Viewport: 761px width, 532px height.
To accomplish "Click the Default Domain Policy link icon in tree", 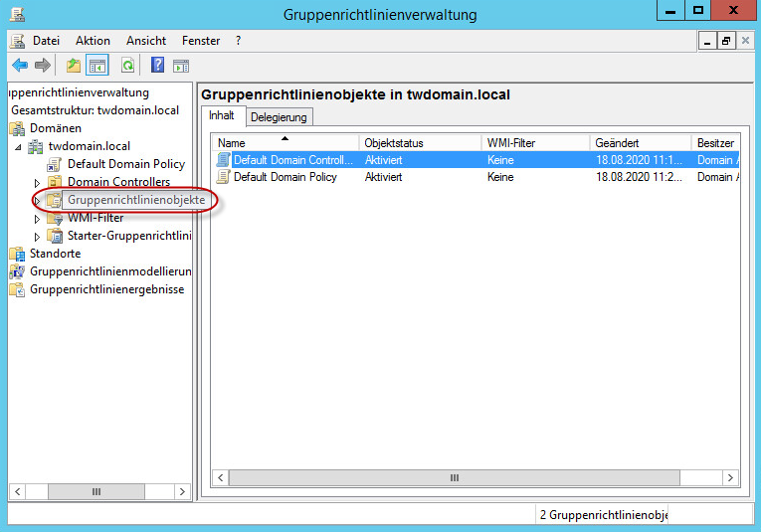I will 54,164.
